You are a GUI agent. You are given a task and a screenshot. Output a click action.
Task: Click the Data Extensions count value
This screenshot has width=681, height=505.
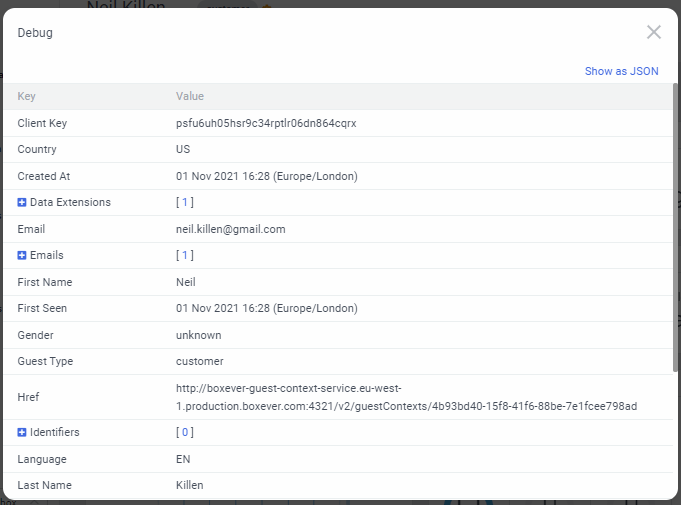pos(185,203)
